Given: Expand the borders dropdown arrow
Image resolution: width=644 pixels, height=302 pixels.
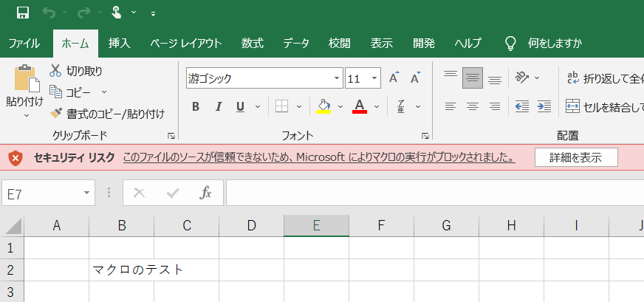Looking at the screenshot, I should tap(299, 107).
